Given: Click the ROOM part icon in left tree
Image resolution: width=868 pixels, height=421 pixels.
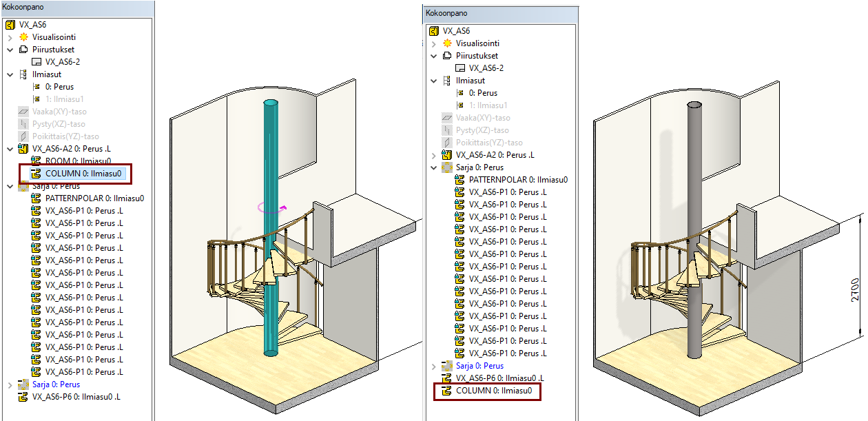Looking at the screenshot, I should point(37,161).
